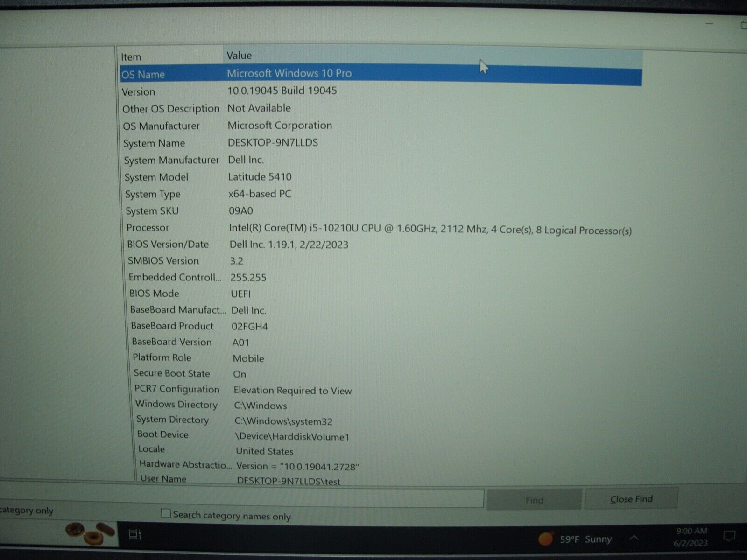The height and width of the screenshot is (560, 747).
Task: Click the value 'Mobile'
Action: 248,358
